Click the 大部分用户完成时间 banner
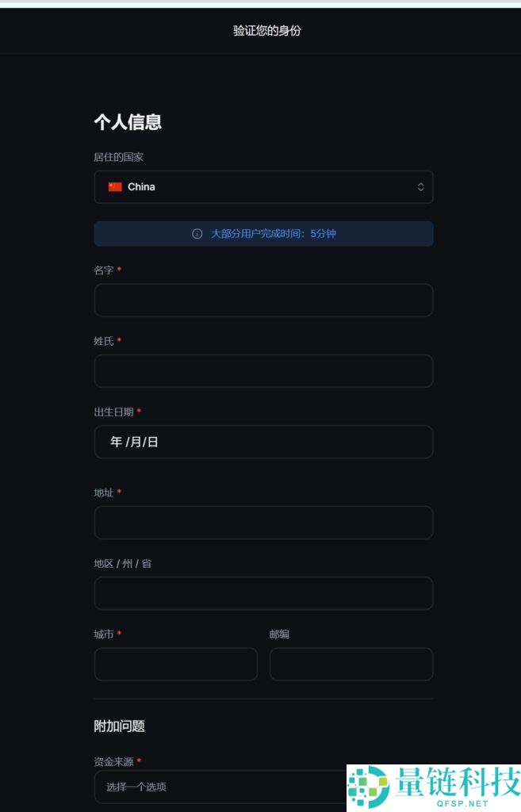521x812 pixels. [x=263, y=233]
